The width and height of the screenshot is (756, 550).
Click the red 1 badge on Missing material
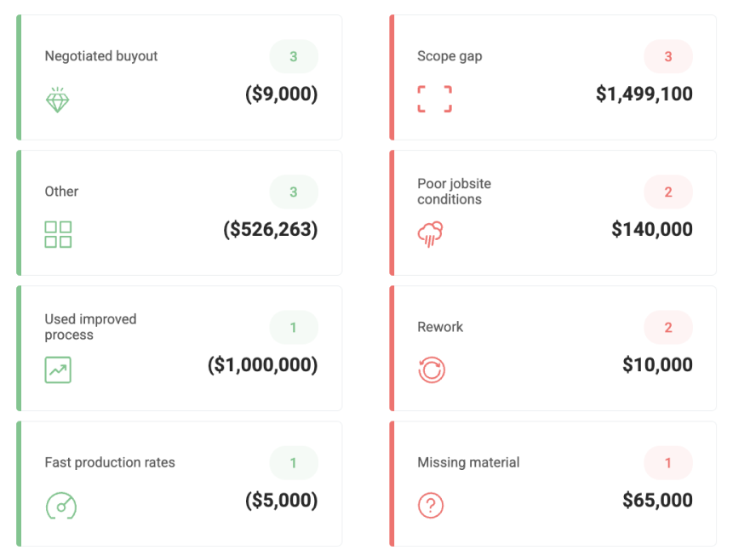[x=668, y=463]
